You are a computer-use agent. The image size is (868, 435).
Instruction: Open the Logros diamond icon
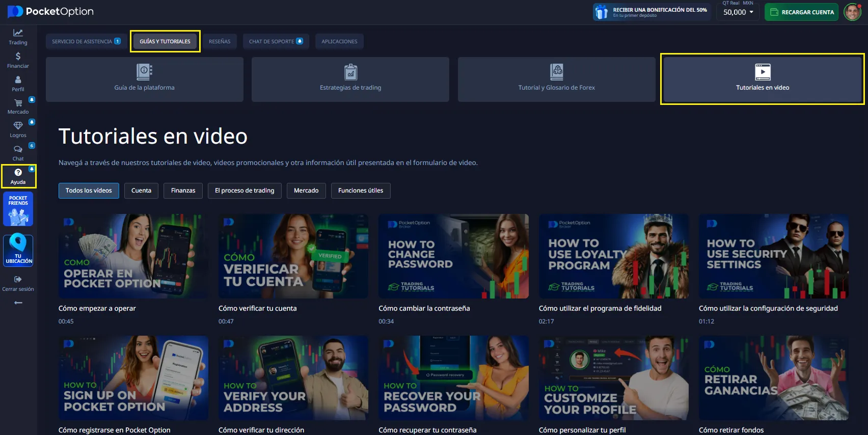tap(18, 125)
